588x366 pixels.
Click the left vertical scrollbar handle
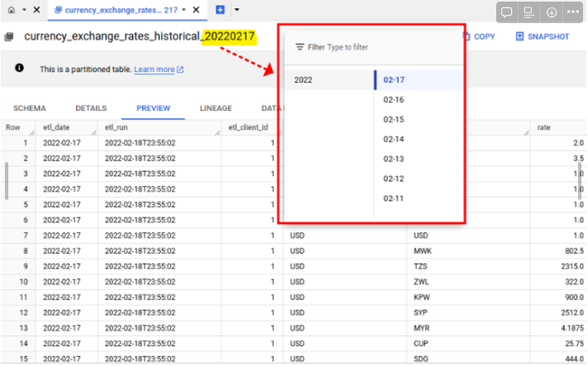point(7,181)
